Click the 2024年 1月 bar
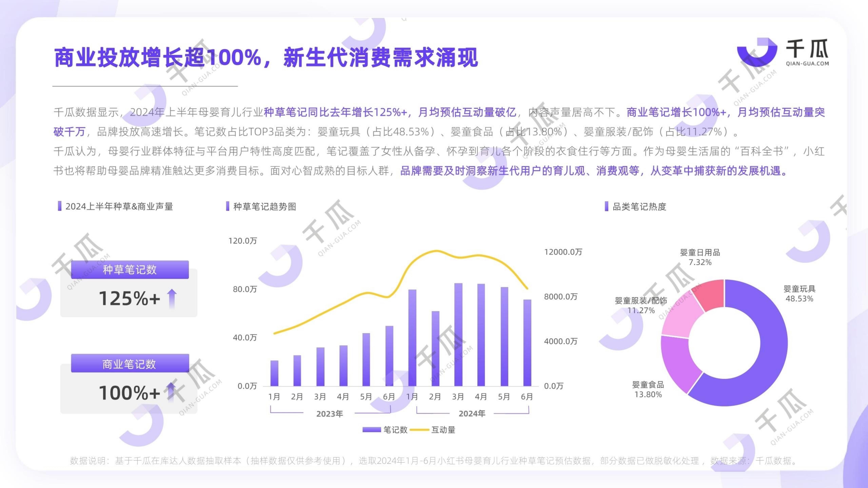868x488 pixels. click(x=412, y=338)
